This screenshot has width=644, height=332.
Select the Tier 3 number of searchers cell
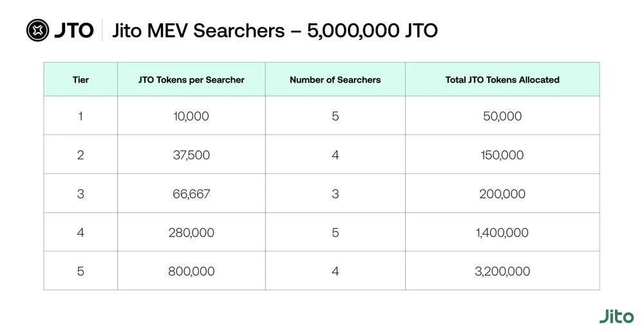coord(335,194)
